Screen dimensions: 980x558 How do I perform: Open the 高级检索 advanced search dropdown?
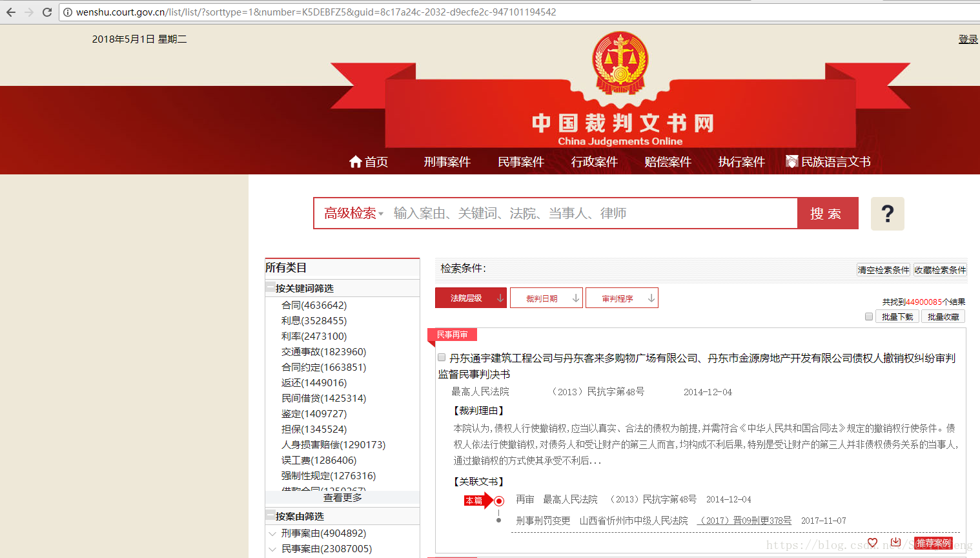click(353, 213)
